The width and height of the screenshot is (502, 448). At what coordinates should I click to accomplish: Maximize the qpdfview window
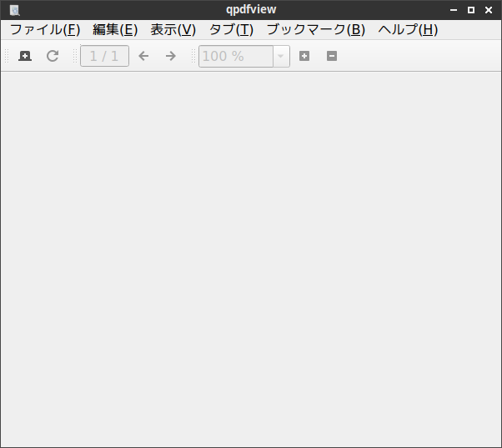pos(471,10)
